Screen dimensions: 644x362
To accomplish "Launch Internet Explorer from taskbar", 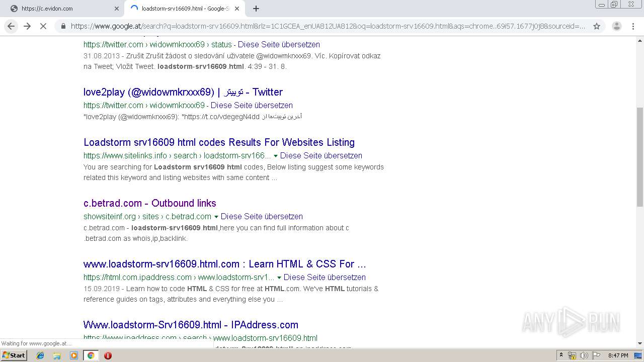I will coord(40,355).
